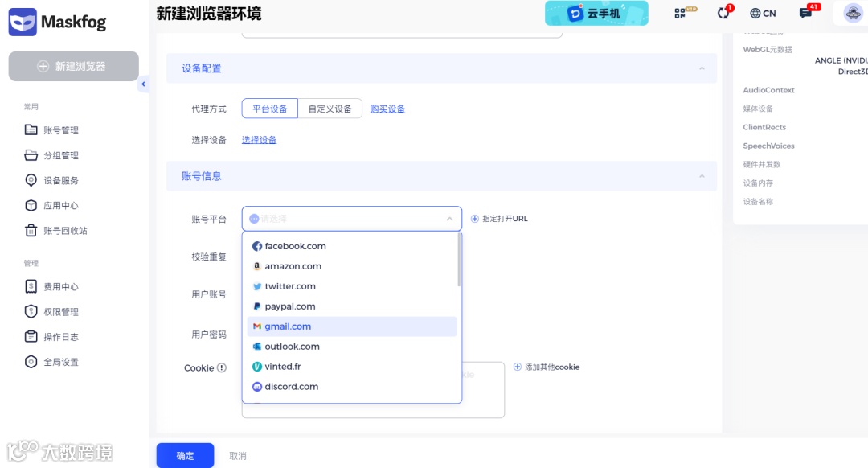The height and width of the screenshot is (468, 868).
Task: Click 媒体设备 in the right panel
Action: (x=758, y=109)
